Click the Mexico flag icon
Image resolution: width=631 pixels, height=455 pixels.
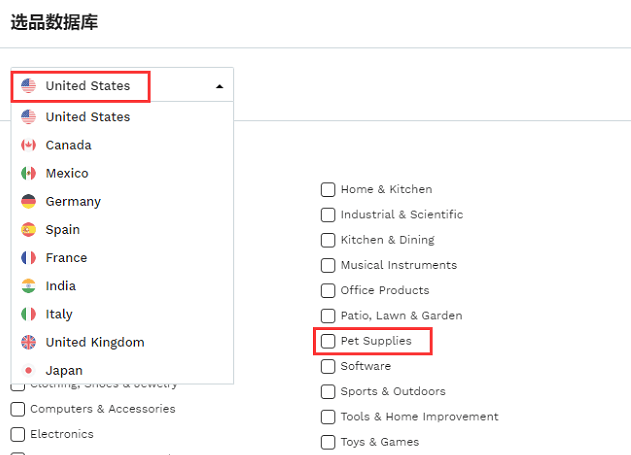coord(28,173)
